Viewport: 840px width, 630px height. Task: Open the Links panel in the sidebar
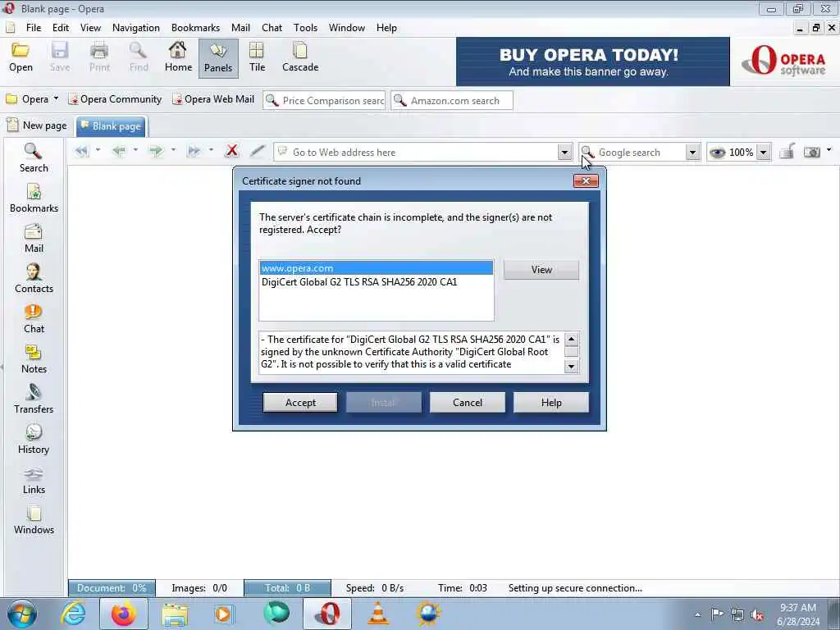pyautogui.click(x=34, y=479)
